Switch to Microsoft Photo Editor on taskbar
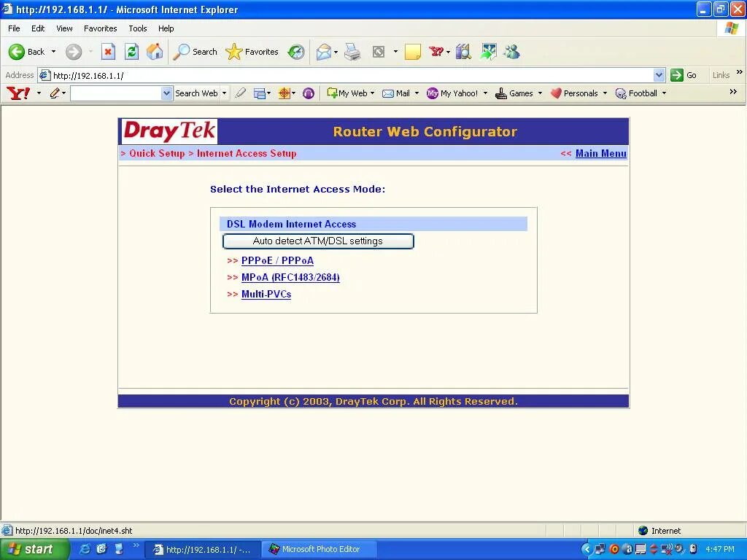This screenshot has width=747, height=560. (320, 548)
